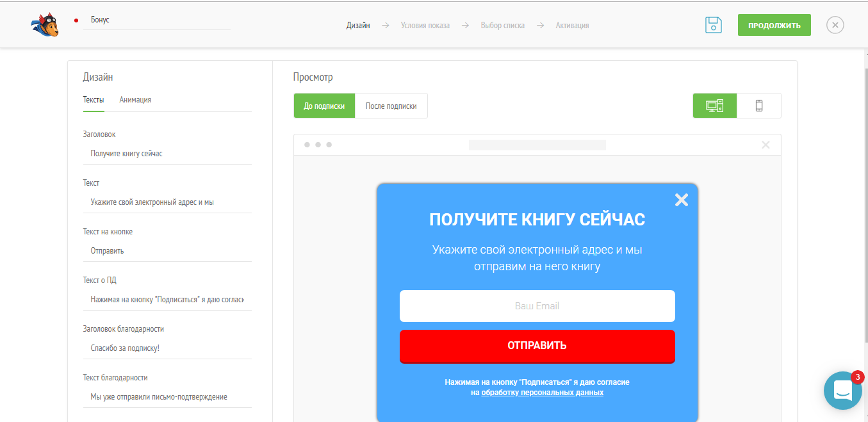Open the Анимация tab
Screen dimensions: 868x422
pyautogui.click(x=135, y=100)
